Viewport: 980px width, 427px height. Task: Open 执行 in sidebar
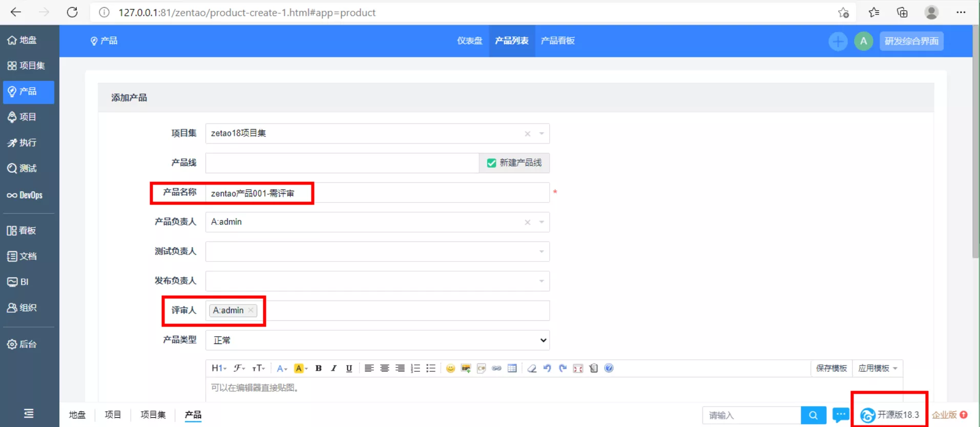coord(29,143)
